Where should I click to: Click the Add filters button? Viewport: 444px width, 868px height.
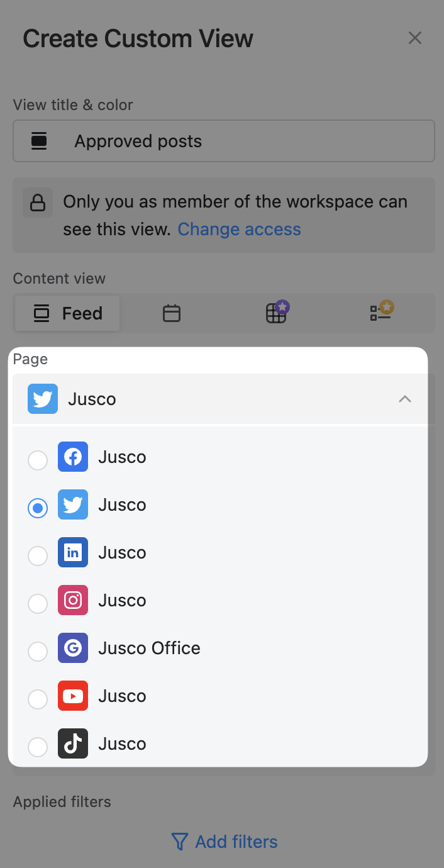[x=225, y=842]
